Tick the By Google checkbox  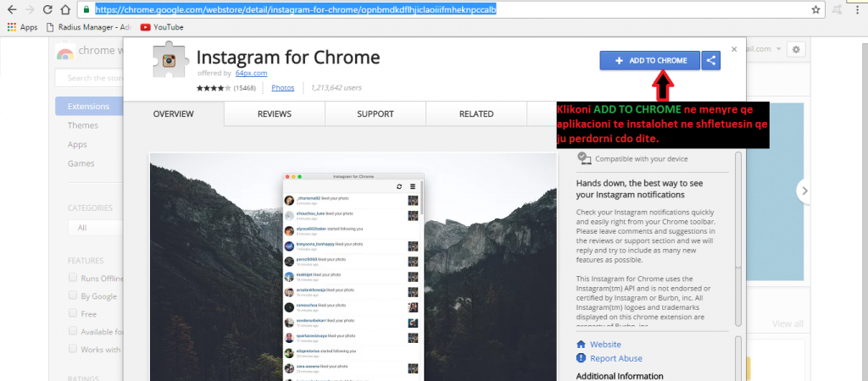tap(73, 296)
